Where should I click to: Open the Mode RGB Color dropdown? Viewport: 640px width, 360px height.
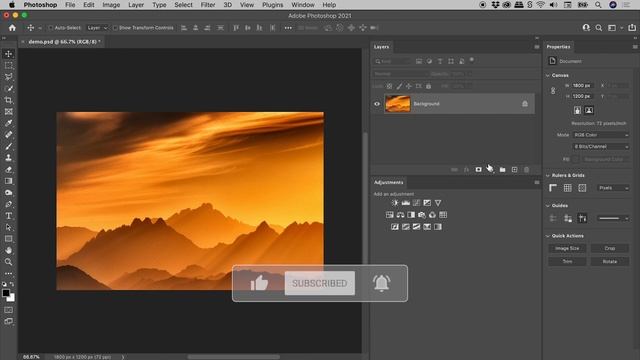click(x=601, y=135)
